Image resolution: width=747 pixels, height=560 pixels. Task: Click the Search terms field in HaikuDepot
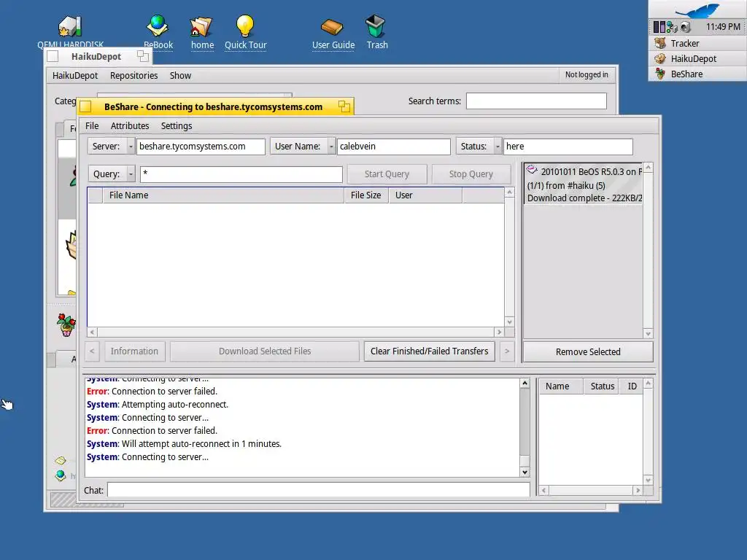[x=536, y=101]
